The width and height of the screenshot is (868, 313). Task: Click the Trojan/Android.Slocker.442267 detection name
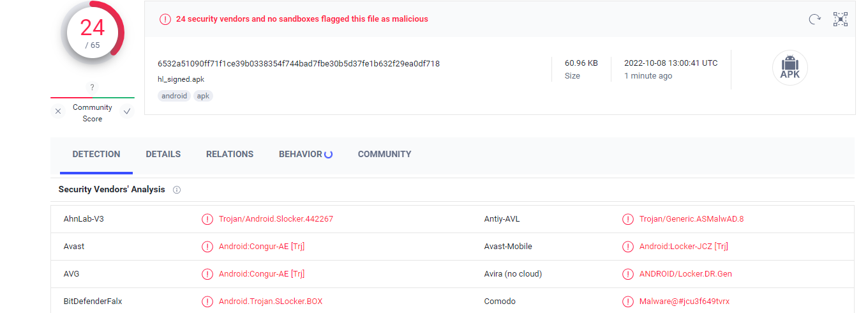(276, 219)
